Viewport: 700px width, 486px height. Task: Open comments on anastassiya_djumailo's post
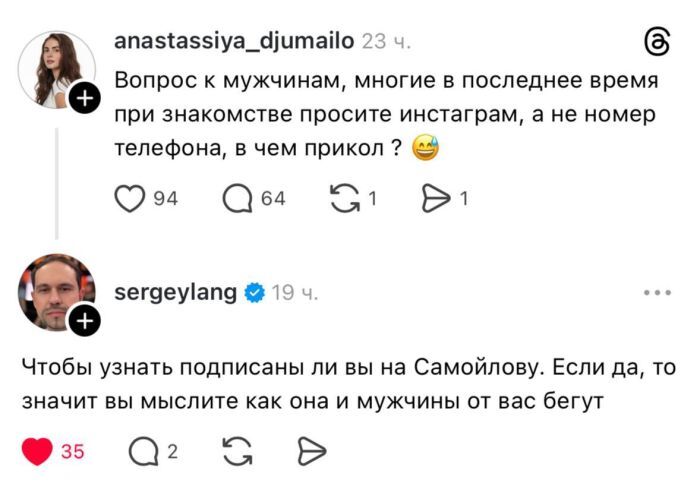point(238,199)
